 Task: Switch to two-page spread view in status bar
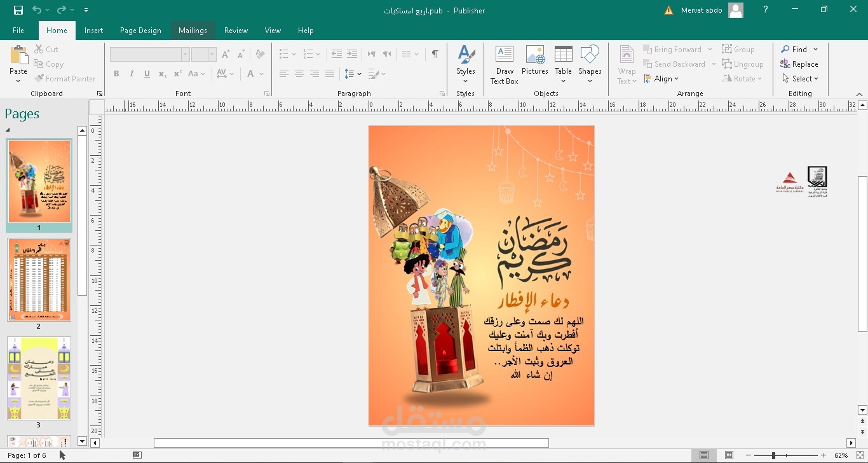729,455
